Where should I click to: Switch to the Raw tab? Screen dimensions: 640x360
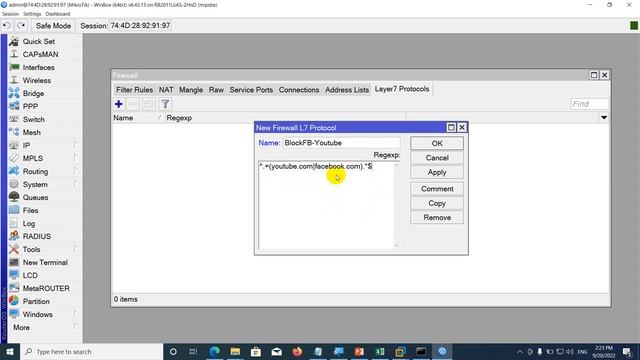coord(216,90)
